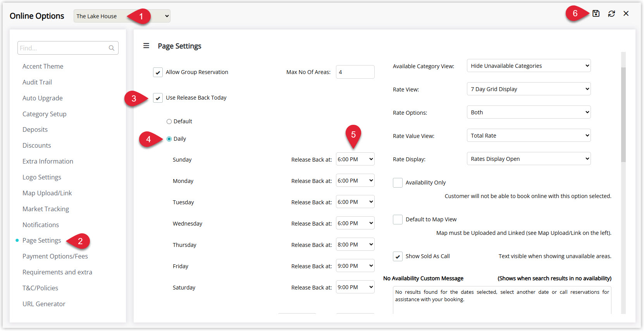This screenshot has width=644, height=331.
Task: Toggle the hamburger menu beside Page Settings
Action: click(146, 46)
